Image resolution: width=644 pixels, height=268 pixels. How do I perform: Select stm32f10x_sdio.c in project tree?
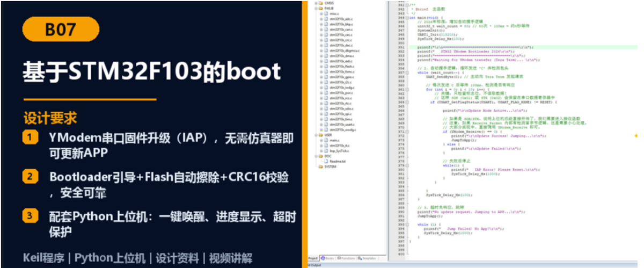tap(342, 108)
